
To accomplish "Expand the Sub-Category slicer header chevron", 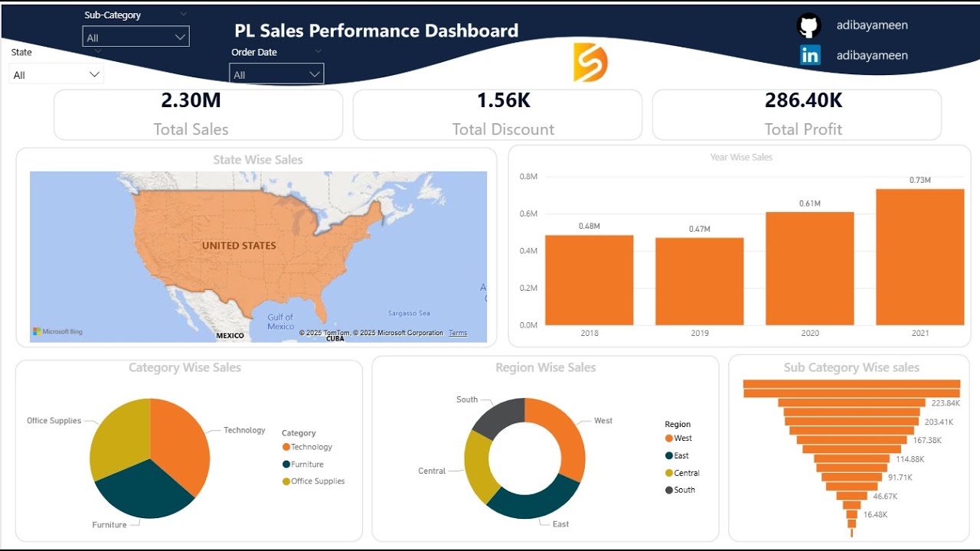I will (x=183, y=14).
